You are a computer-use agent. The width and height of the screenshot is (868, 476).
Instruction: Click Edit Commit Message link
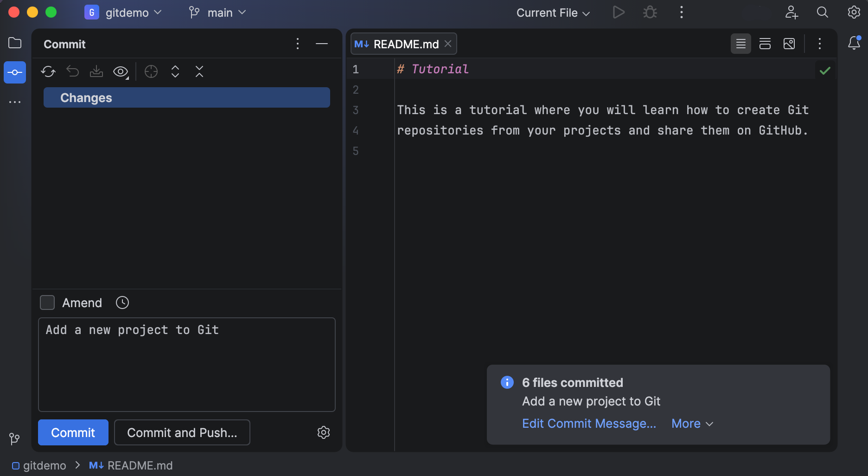(x=589, y=424)
